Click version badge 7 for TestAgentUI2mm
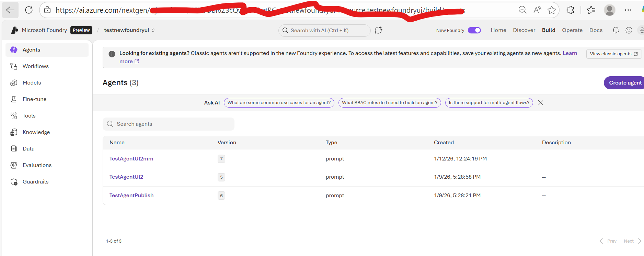Viewport: 644px width, 256px height. 221,159
